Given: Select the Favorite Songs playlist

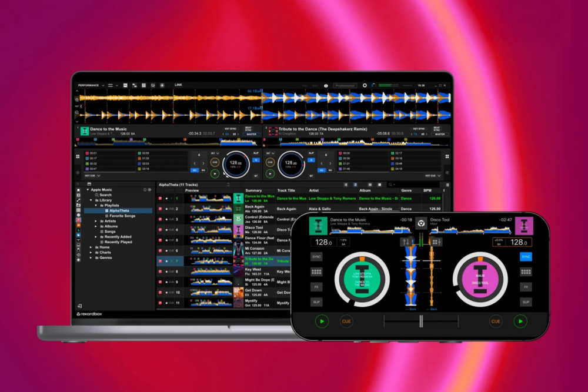Looking at the screenshot, I should (122, 216).
